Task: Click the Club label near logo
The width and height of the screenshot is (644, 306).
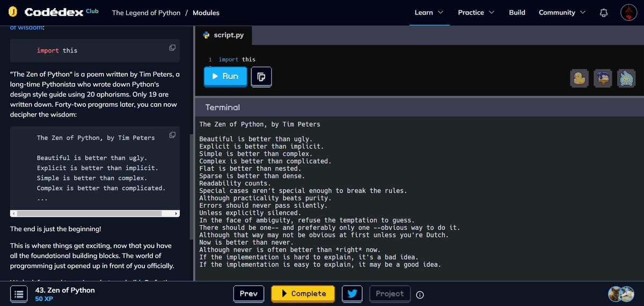Action: click(92, 10)
